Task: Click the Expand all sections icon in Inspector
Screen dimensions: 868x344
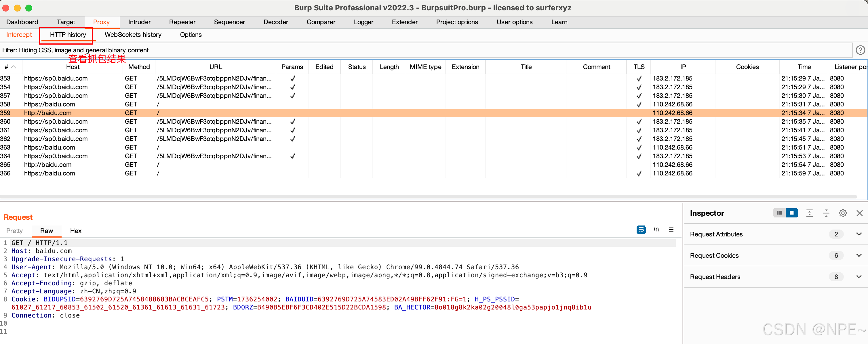Action: coord(809,213)
